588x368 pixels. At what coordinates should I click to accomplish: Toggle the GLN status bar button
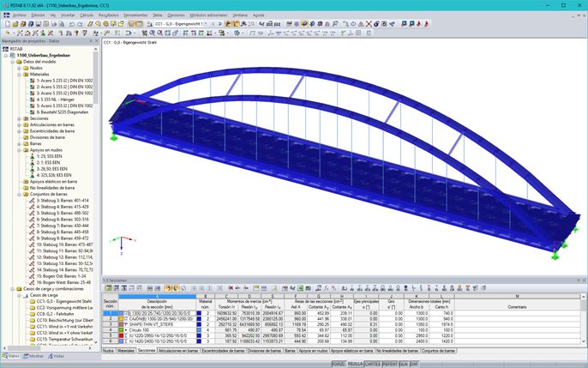click(404, 365)
